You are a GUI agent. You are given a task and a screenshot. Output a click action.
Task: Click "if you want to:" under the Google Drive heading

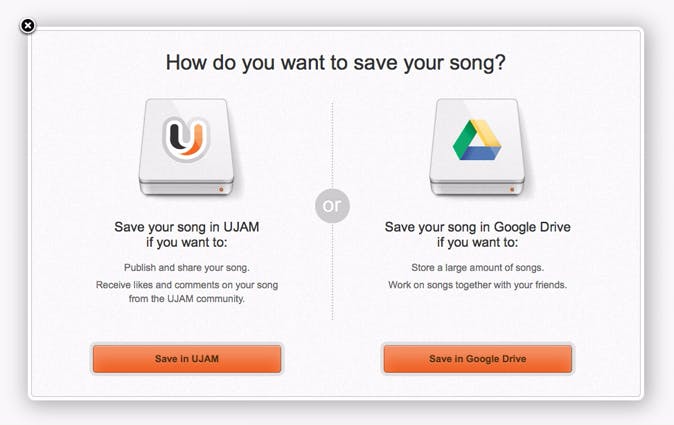[x=477, y=242]
